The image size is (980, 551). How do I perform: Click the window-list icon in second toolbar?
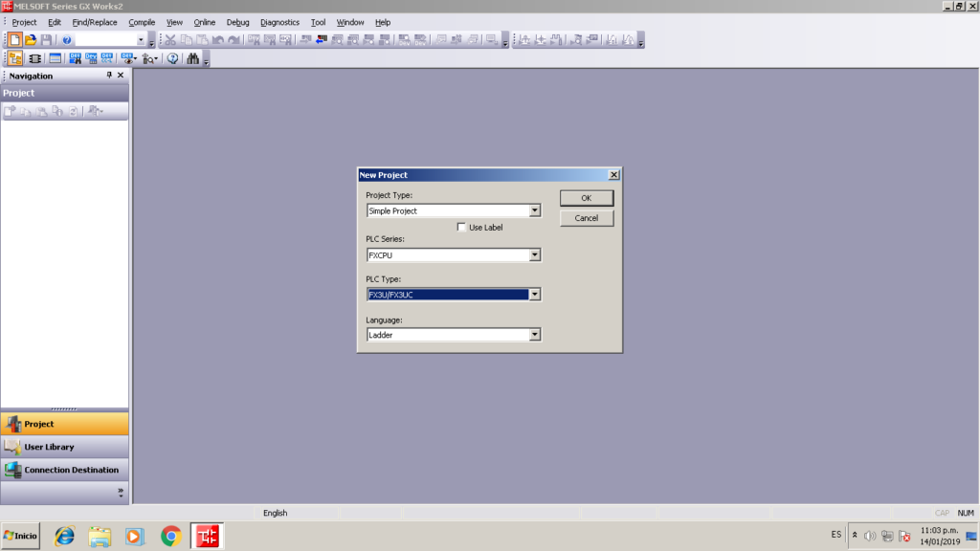pos(55,58)
